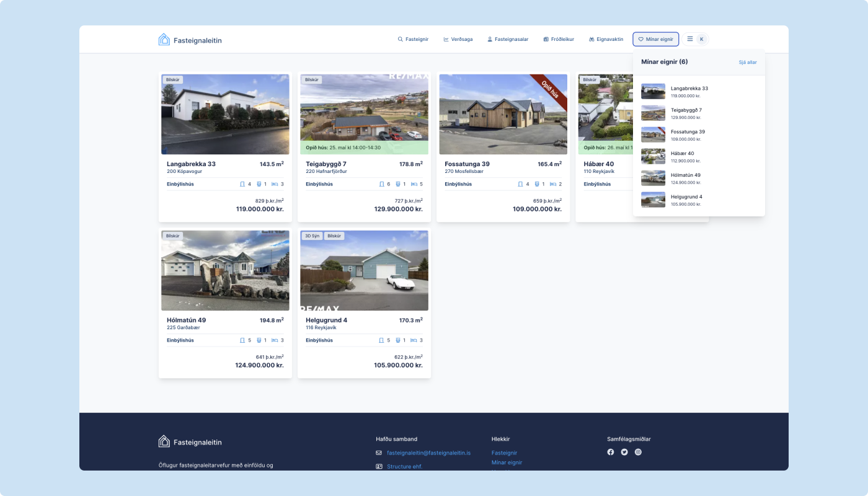Click the 105.900.000 kr. price on Helgugrund card

pyautogui.click(x=399, y=366)
